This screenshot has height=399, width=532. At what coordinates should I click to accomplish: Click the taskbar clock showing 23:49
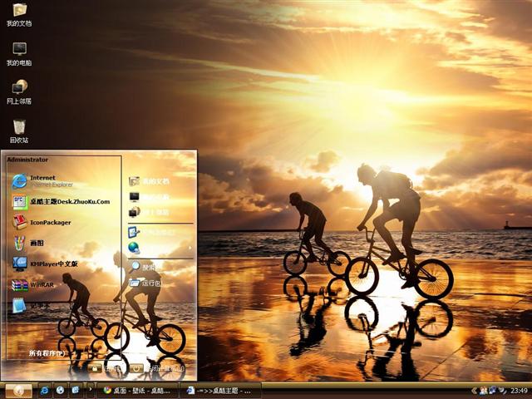[x=519, y=390]
